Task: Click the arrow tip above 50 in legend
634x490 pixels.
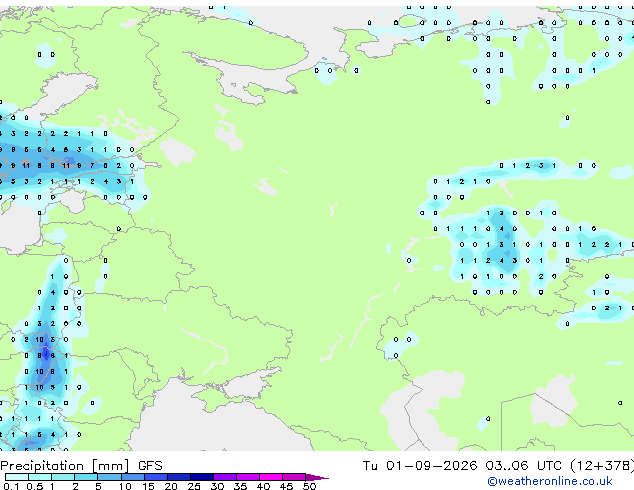Action: pyautogui.click(x=317, y=478)
